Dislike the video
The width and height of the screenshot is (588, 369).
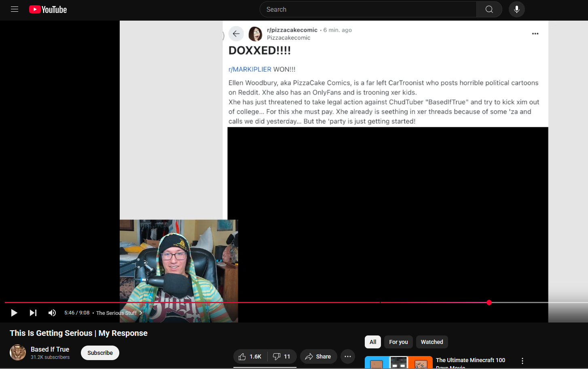click(x=282, y=356)
